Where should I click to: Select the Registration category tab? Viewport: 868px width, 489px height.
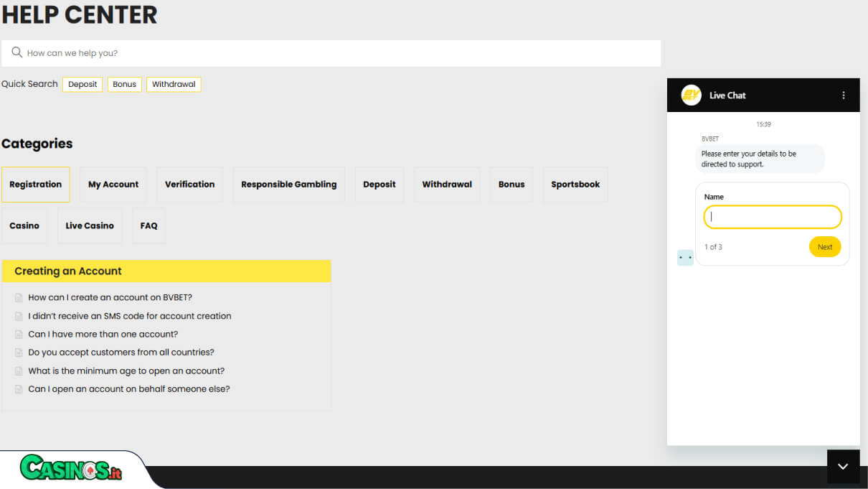[x=36, y=185]
